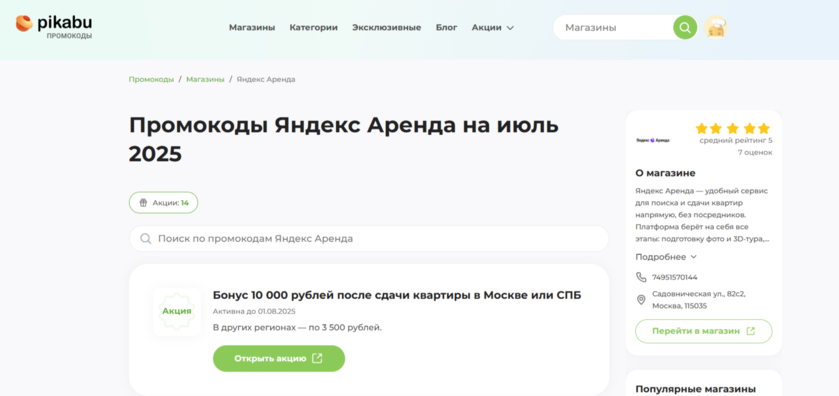
Task: Open the Категории menu item
Action: point(314,27)
